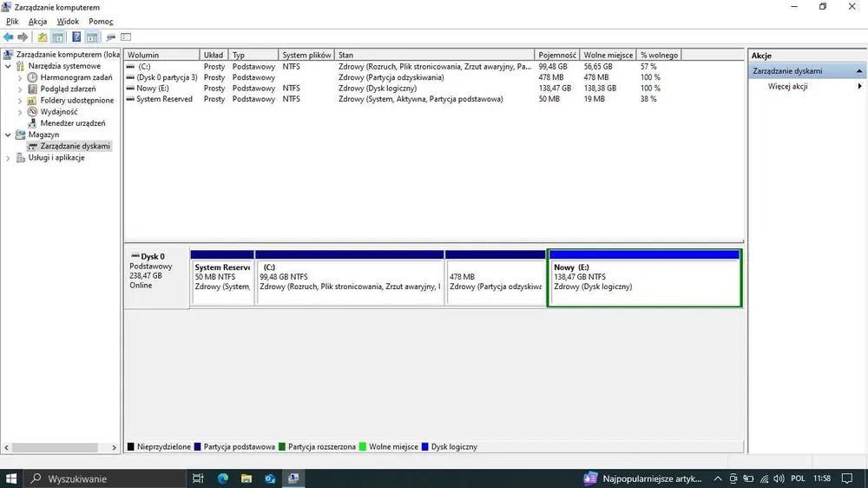Screen dimensions: 868x488
Task: Select the Menedżer urządzeń icon
Action: coord(32,123)
